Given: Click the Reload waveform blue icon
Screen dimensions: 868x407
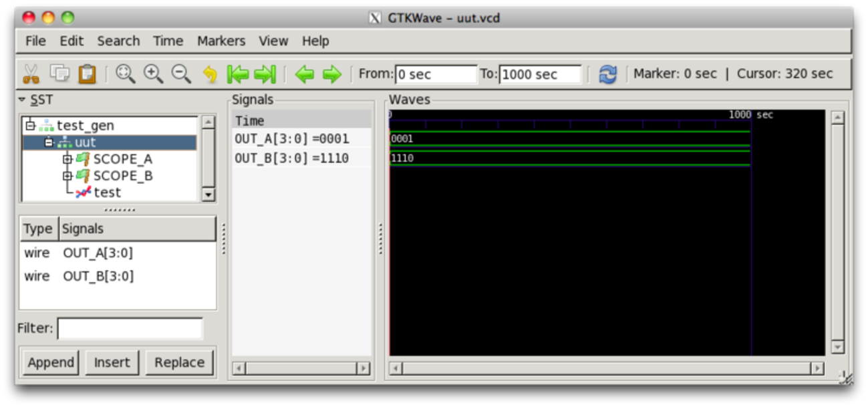Looking at the screenshot, I should (607, 74).
